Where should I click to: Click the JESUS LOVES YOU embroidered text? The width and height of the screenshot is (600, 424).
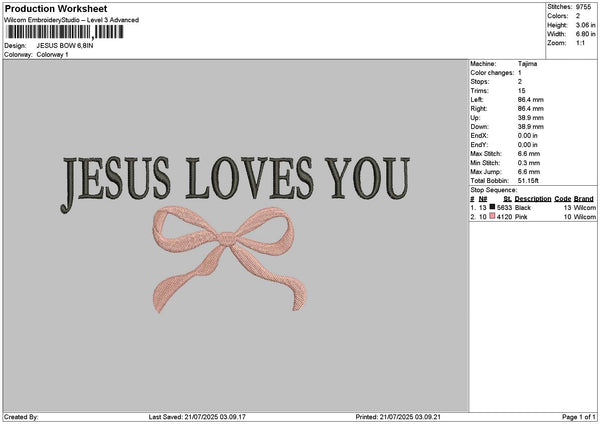coord(236,178)
